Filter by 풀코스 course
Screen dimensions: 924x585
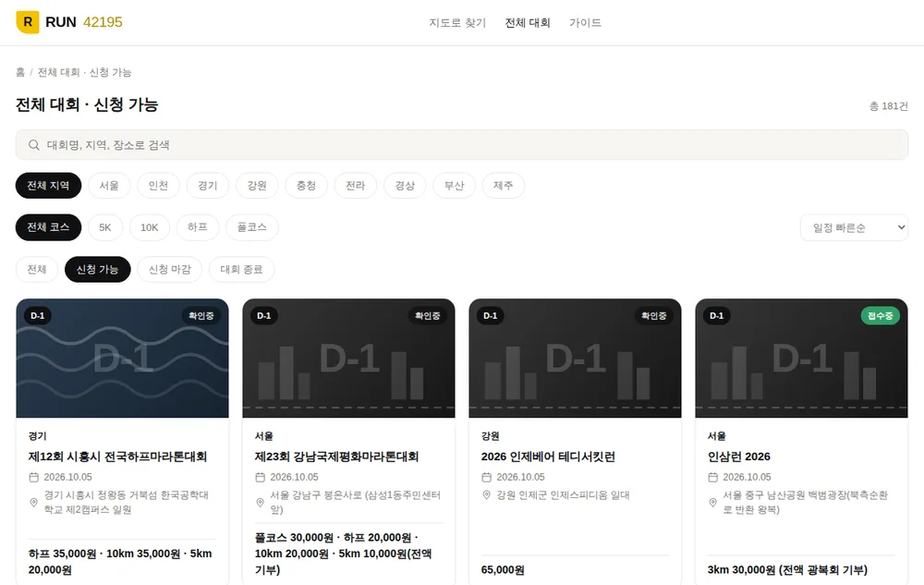point(251,227)
